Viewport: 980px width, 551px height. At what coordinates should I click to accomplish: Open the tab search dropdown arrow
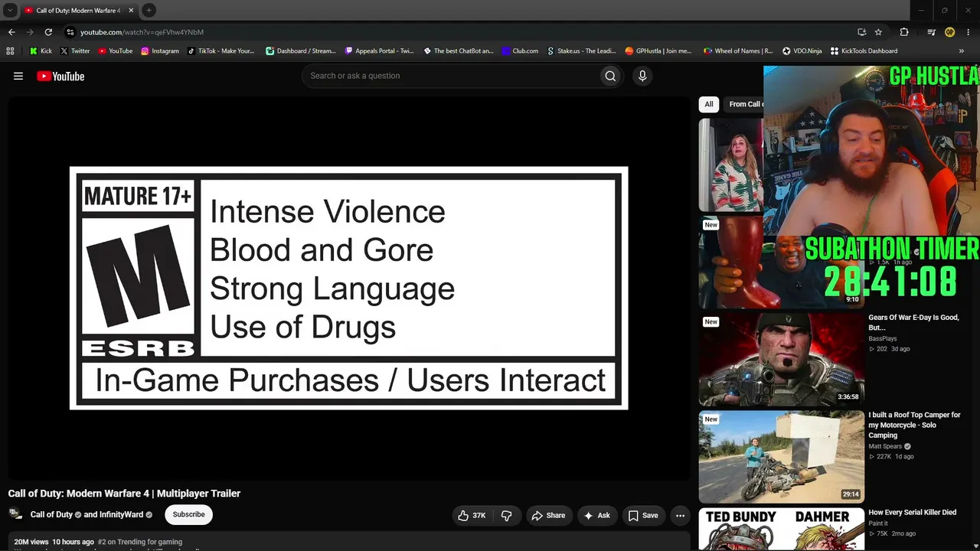click(10, 11)
